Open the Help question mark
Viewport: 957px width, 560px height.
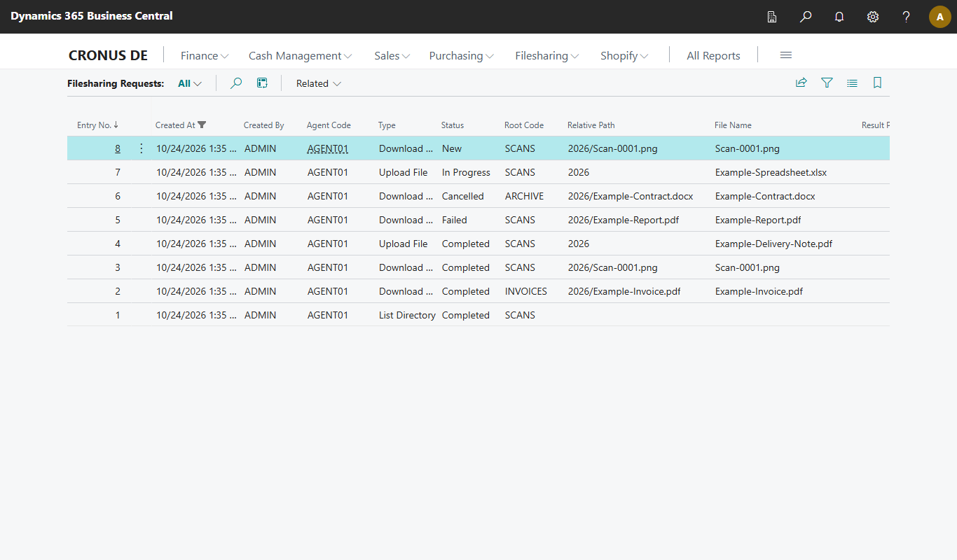[x=907, y=16]
